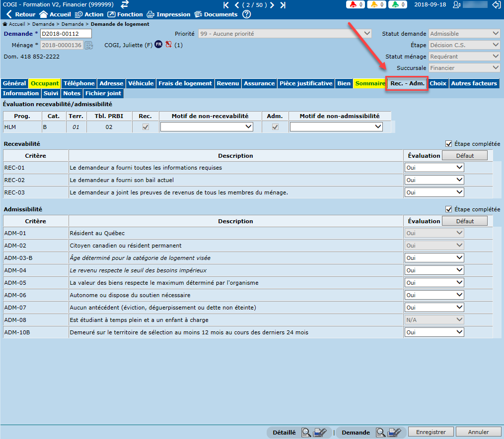The height and width of the screenshot is (439, 504).
Task: Go to the last record arrow
Action: click(283, 5)
